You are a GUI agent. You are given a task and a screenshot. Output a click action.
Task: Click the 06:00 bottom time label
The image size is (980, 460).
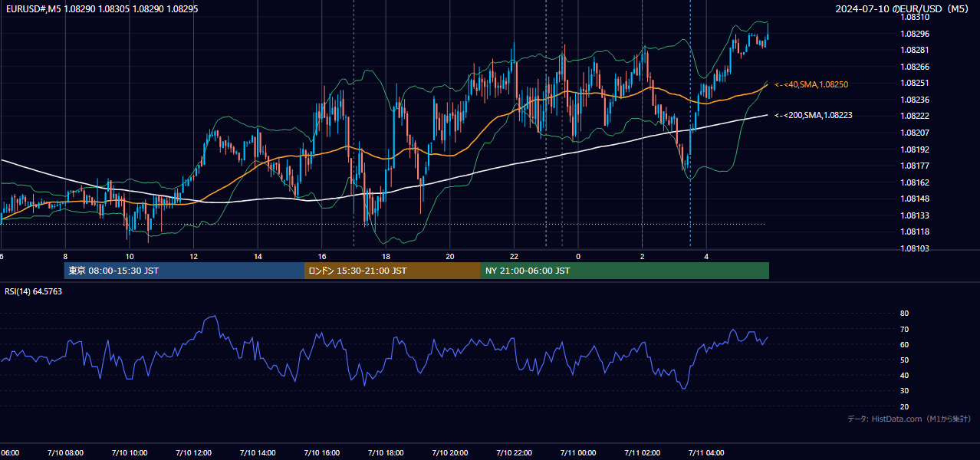tap(9, 453)
